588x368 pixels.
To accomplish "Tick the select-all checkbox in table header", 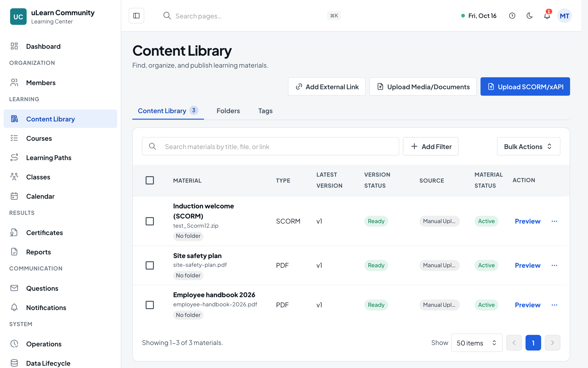I will (150, 180).
